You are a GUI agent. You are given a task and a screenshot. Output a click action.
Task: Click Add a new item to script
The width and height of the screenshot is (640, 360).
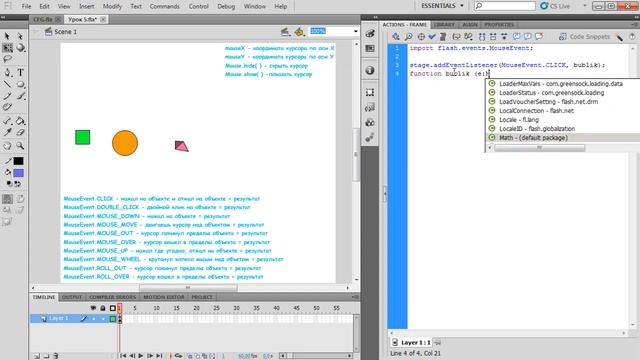coord(396,37)
